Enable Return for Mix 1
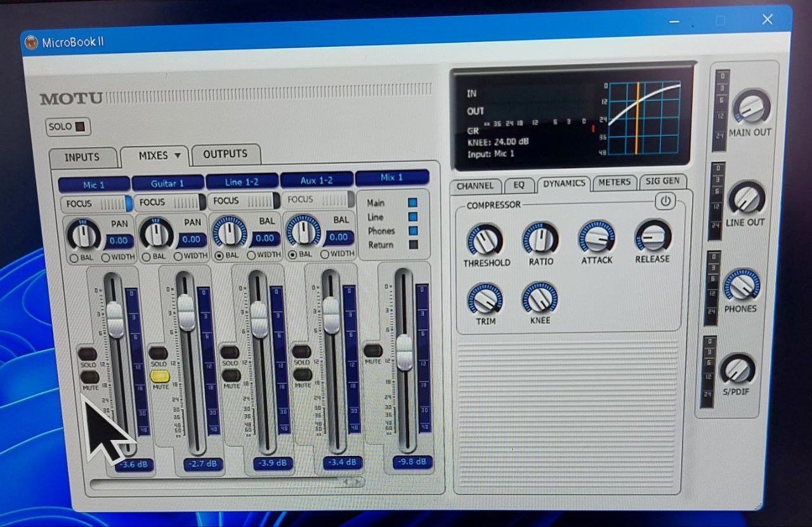The height and width of the screenshot is (527, 812). point(413,244)
